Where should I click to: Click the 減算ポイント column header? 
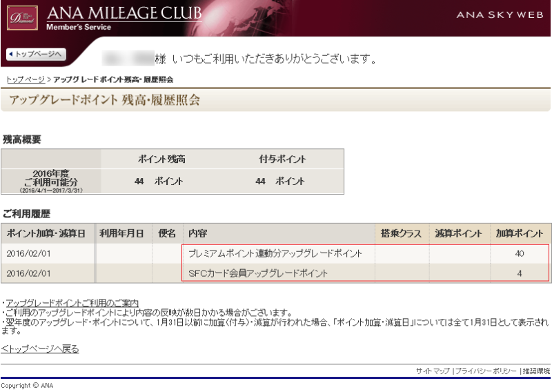pyautogui.click(x=458, y=233)
